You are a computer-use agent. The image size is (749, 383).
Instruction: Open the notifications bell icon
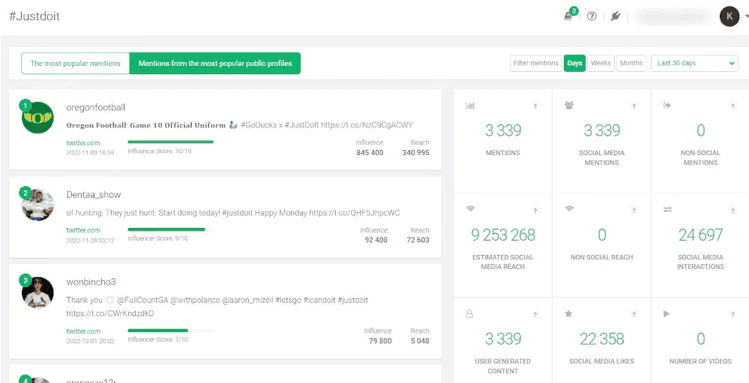[x=568, y=17]
